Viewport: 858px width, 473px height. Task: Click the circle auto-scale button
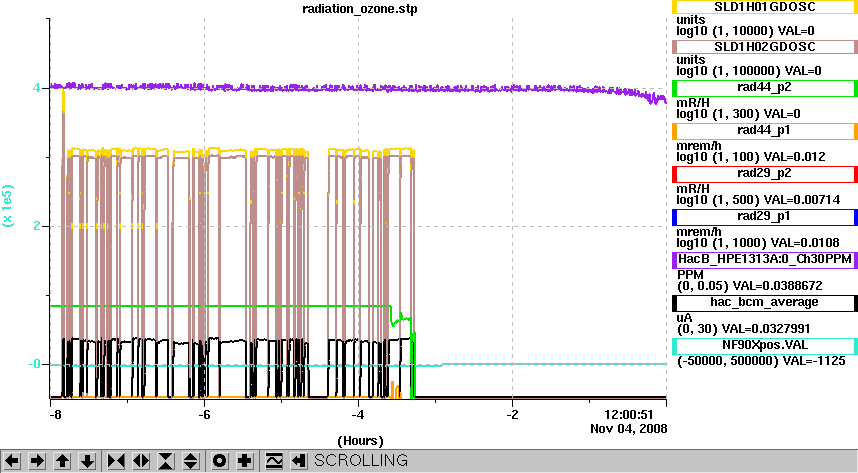(219, 461)
